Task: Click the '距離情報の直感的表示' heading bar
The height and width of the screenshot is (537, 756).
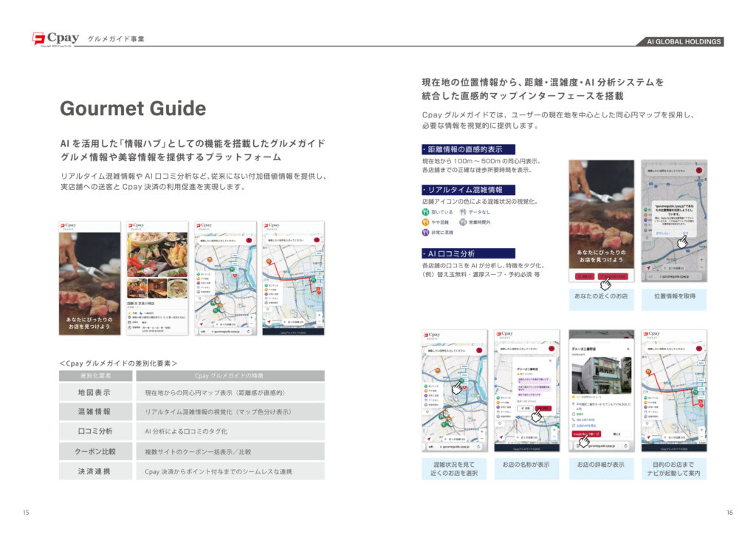Action: [468, 149]
